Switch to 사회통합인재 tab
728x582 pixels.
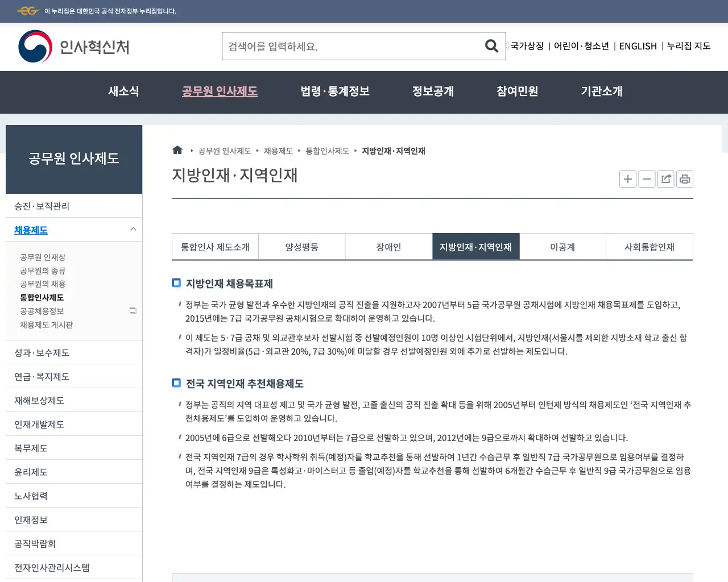[650, 247]
